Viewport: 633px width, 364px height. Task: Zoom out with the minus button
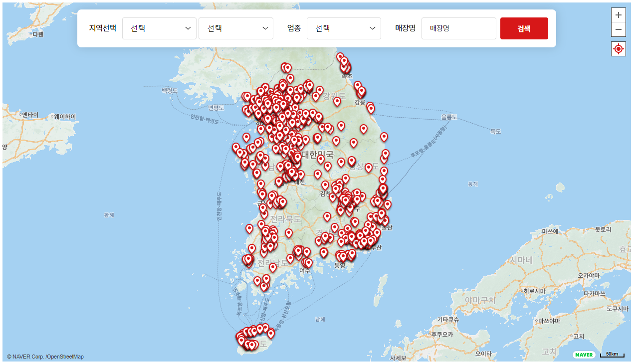click(x=619, y=29)
